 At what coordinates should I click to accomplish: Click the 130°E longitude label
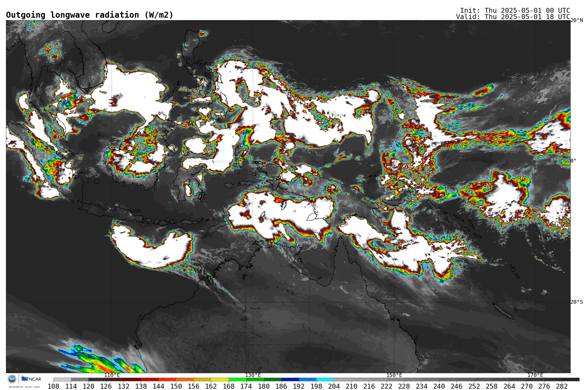253,375
